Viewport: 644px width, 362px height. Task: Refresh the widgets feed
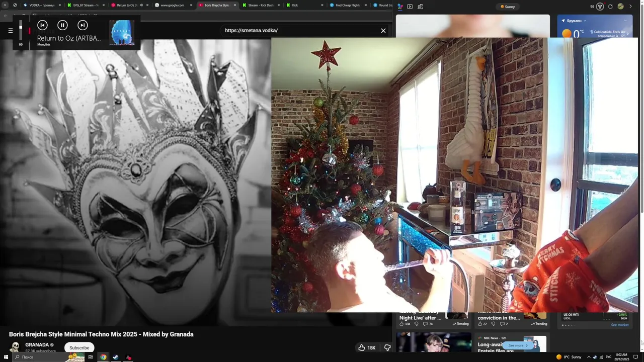click(610, 7)
